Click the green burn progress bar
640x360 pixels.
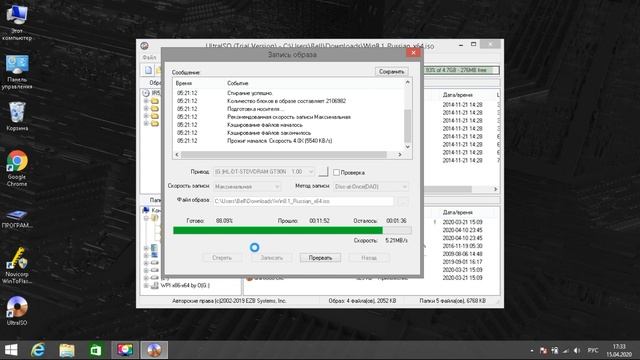coord(292,230)
